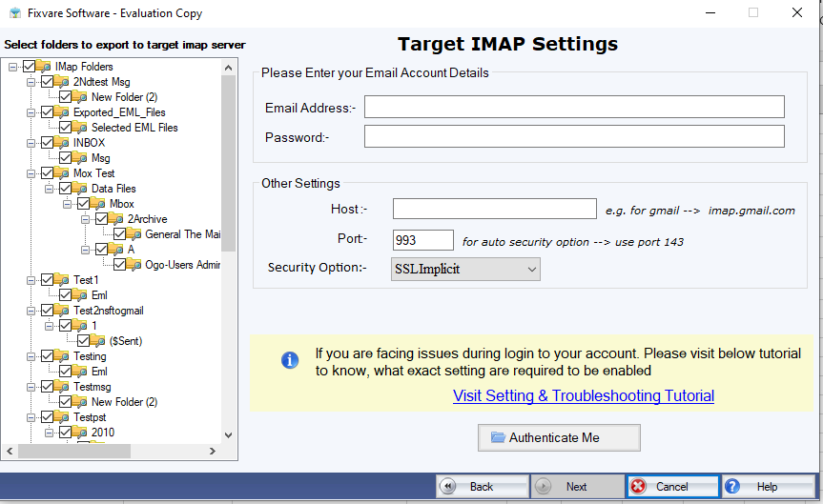Viewport: 823px width, 504px height.
Task: Click the folder icon beside Data Files
Action: 80,189
